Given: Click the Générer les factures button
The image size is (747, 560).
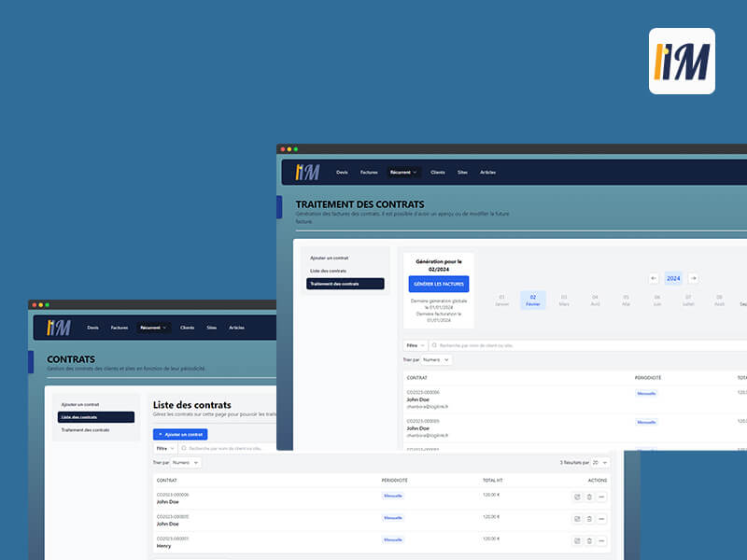Looking at the screenshot, I should (x=439, y=283).
